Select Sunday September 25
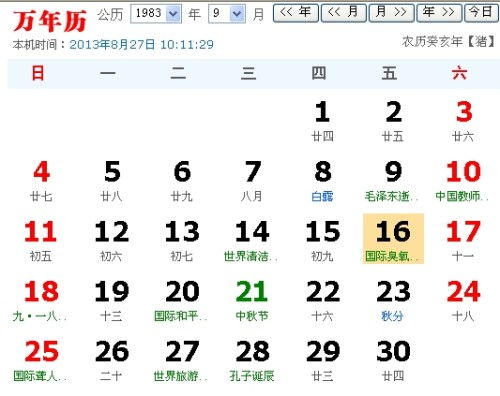The width and height of the screenshot is (500, 396). click(41, 360)
